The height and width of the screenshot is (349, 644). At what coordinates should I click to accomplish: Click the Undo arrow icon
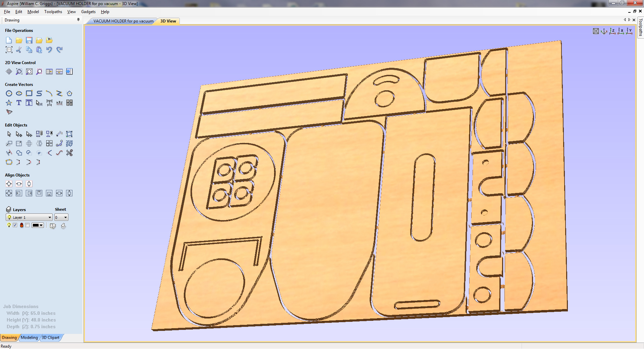tap(49, 50)
